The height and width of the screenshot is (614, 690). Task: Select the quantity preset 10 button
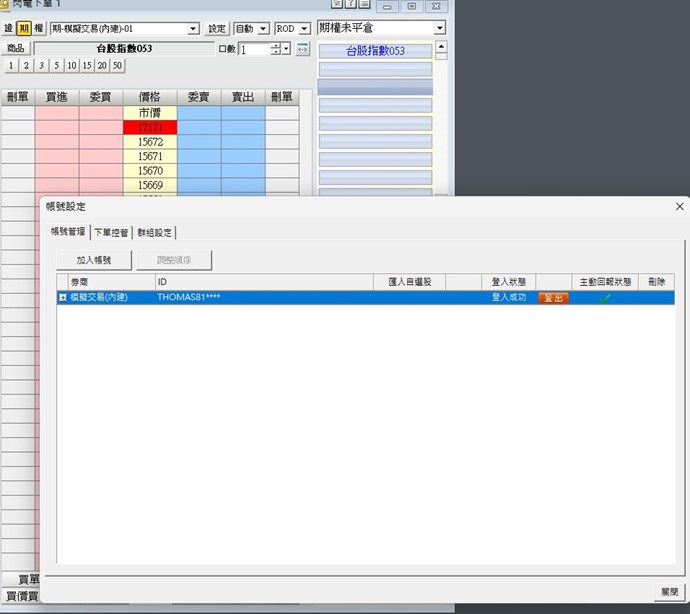coord(72,66)
